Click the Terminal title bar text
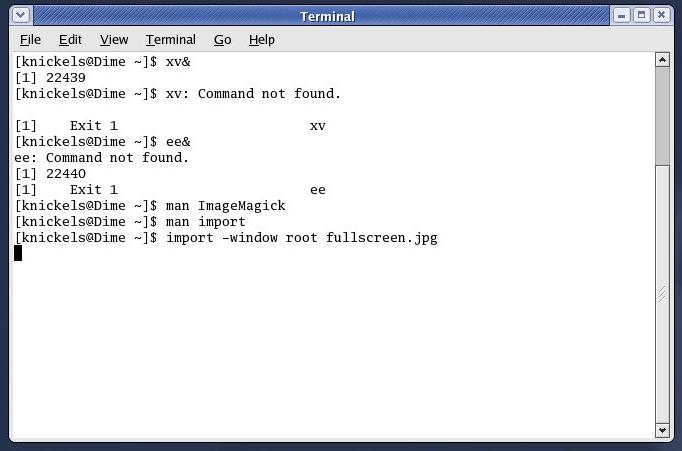This screenshot has width=682, height=451. [328, 17]
